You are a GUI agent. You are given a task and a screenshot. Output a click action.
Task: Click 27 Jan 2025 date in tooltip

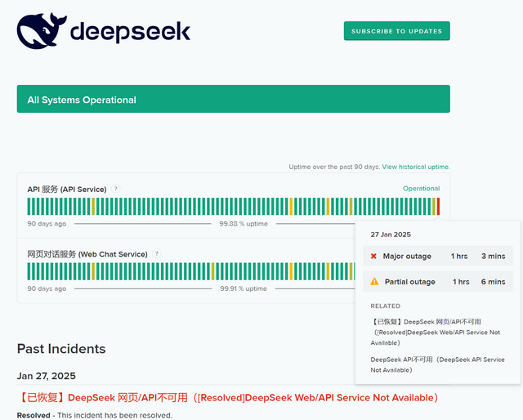(391, 235)
